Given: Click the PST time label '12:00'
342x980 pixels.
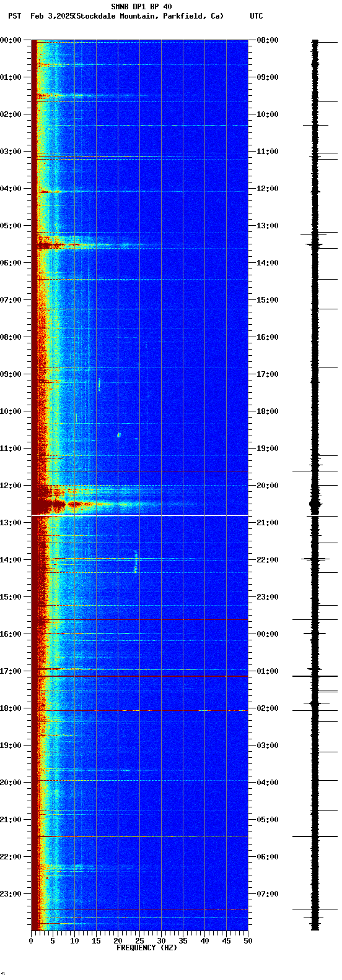Looking at the screenshot, I should [11, 486].
